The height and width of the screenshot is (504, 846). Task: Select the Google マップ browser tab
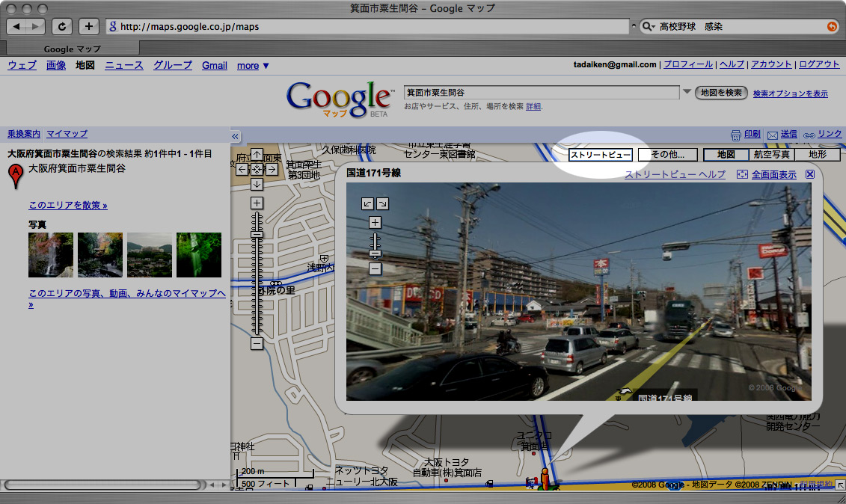point(72,49)
